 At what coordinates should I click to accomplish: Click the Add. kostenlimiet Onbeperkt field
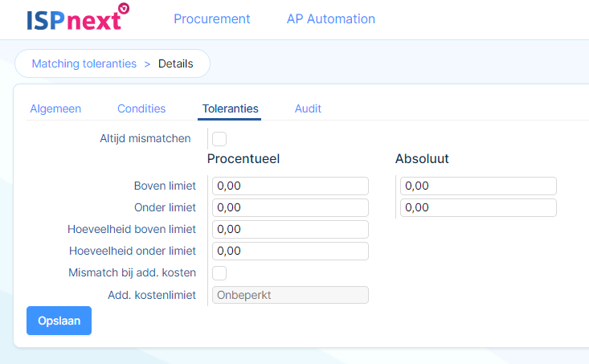tap(290, 295)
